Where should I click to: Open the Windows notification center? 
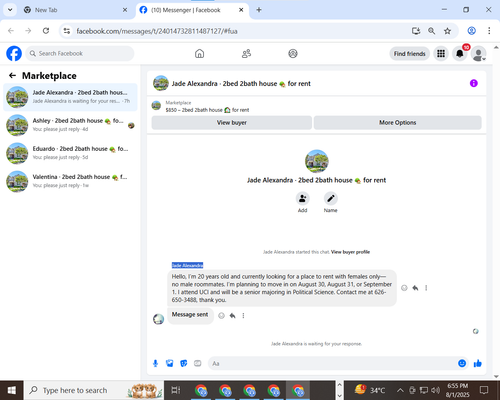tap(484, 390)
